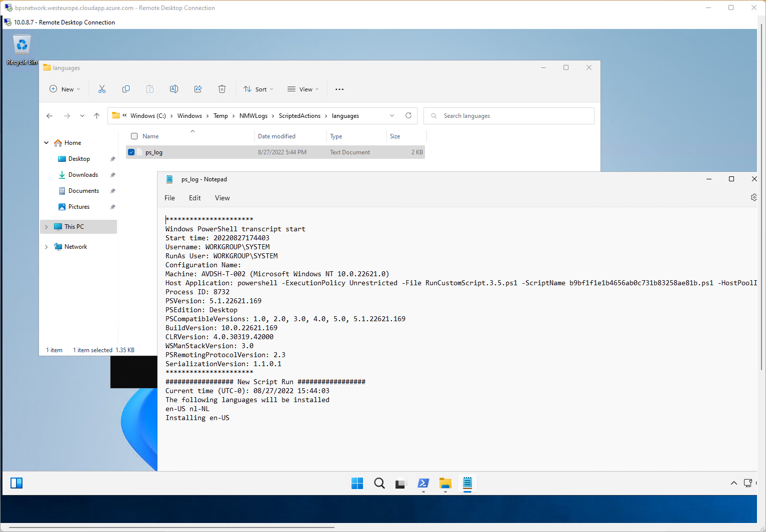766x532 pixels.
Task: Delete ps_log using the trash icon
Action: click(x=222, y=89)
